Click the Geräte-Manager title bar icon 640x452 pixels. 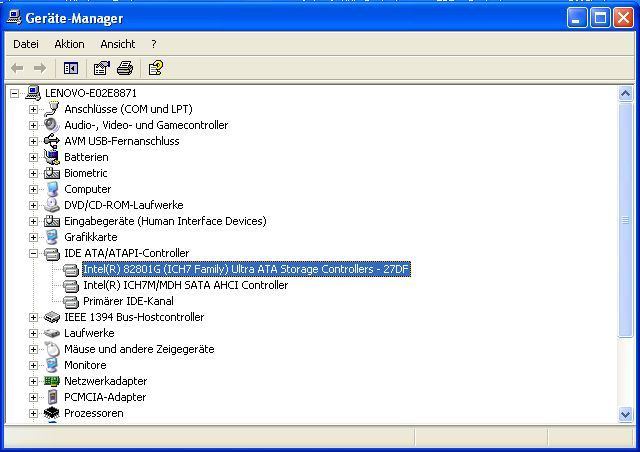(14, 18)
